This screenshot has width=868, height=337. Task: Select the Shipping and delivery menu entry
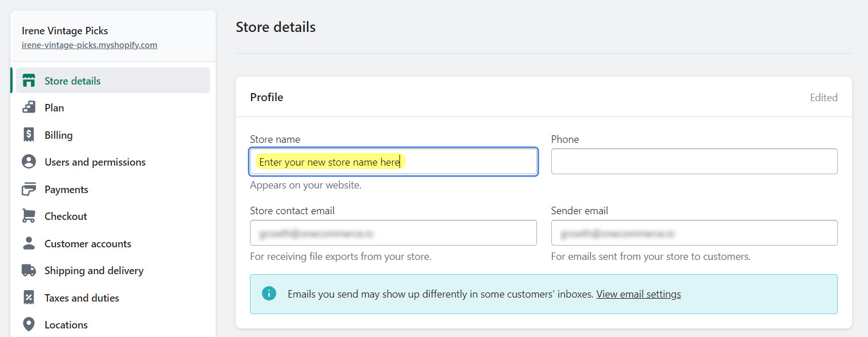coord(94,270)
